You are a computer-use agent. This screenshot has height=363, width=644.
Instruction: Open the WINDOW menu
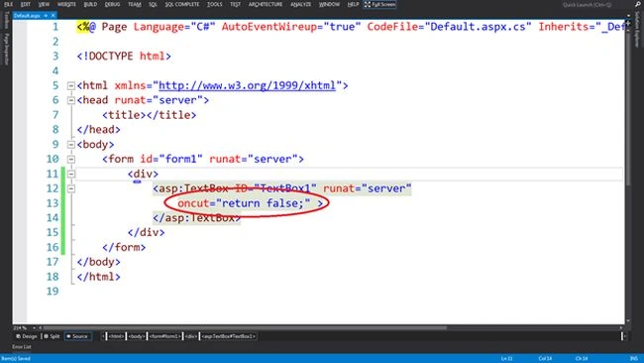coord(329,4)
